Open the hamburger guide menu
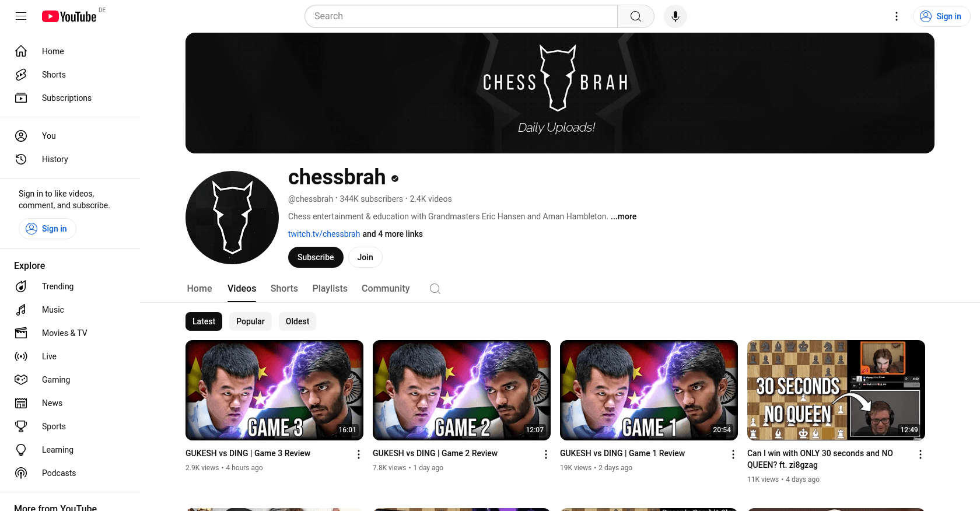 (x=21, y=16)
